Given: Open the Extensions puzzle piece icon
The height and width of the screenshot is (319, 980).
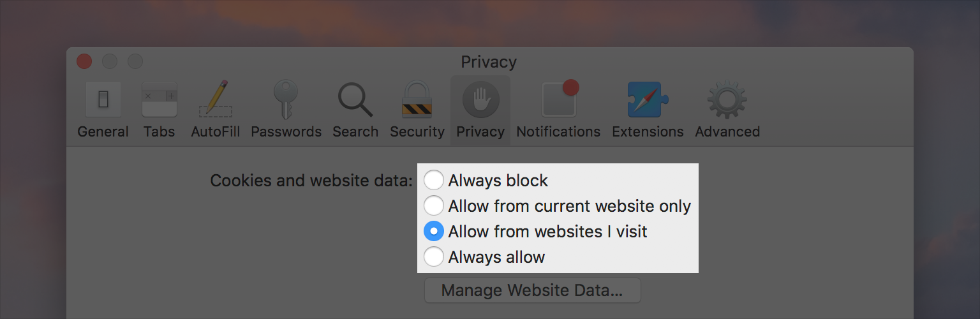Looking at the screenshot, I should click(x=648, y=100).
